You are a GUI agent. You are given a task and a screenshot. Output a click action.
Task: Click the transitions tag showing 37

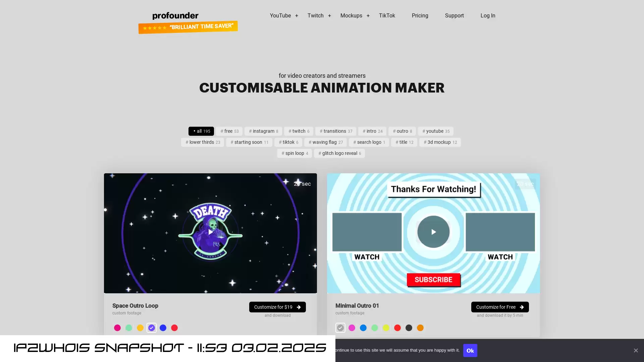[x=336, y=131]
